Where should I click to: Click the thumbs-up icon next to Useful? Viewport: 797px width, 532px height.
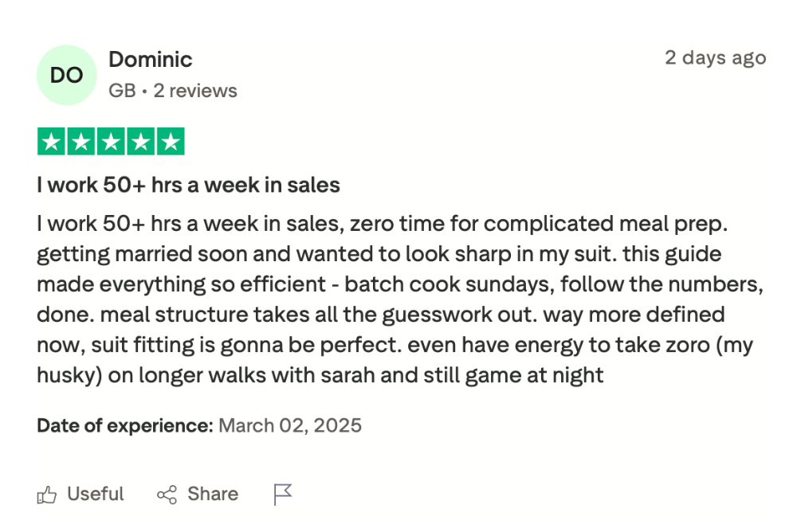(47, 495)
